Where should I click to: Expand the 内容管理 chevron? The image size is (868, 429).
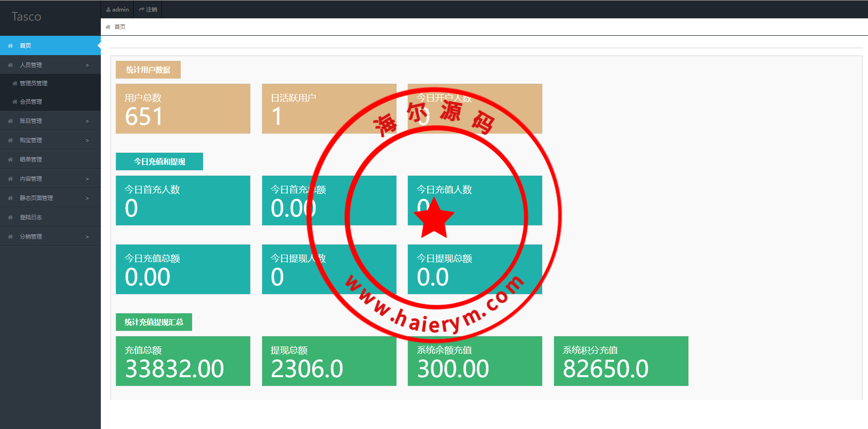(x=87, y=179)
